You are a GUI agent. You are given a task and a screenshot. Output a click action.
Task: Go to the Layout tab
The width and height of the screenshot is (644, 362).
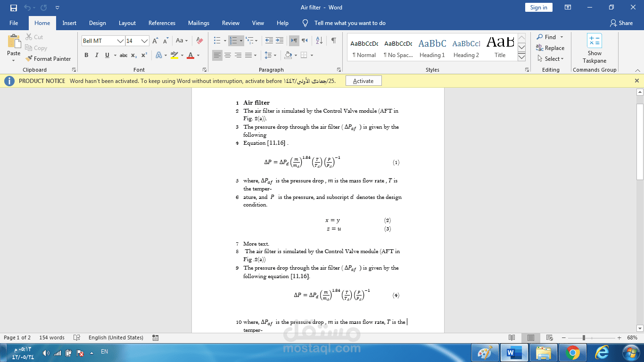click(x=127, y=23)
